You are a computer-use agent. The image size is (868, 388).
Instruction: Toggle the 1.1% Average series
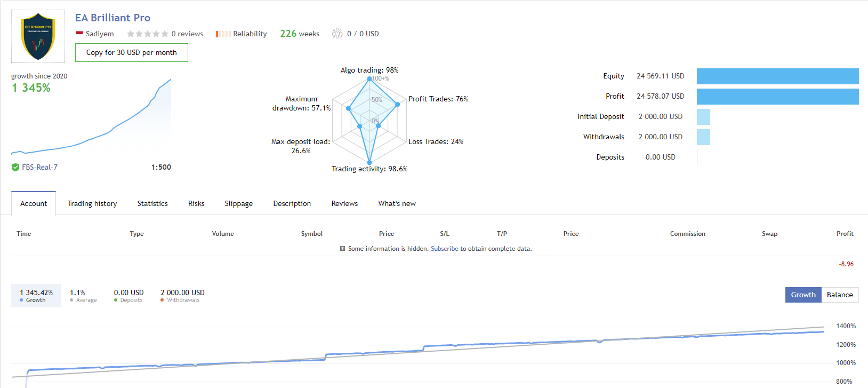(83, 296)
